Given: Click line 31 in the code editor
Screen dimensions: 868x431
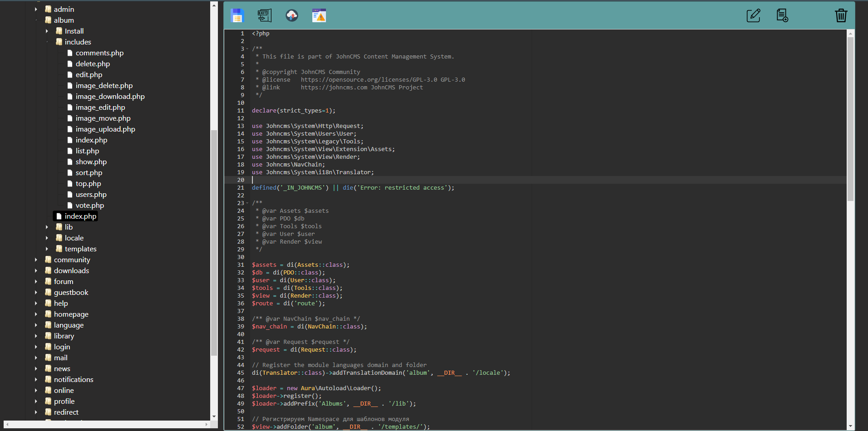Looking at the screenshot, I should pyautogui.click(x=301, y=265).
